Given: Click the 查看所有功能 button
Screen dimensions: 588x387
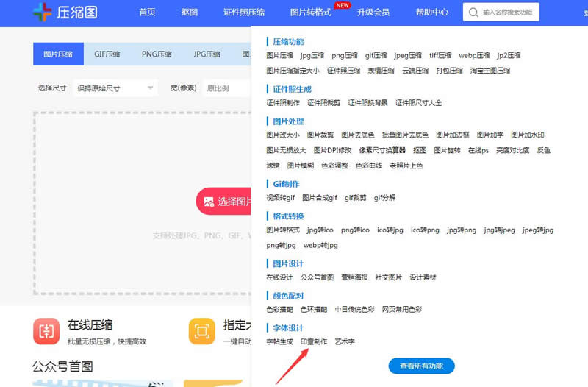Looking at the screenshot, I should tap(421, 366).
